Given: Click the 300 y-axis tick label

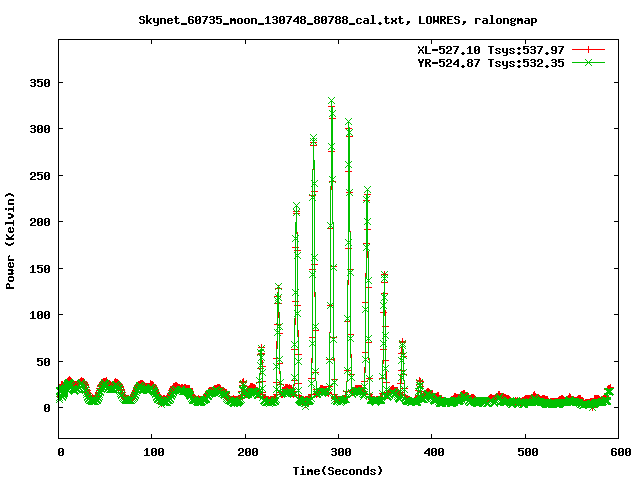Looking at the screenshot, I should pyautogui.click(x=40, y=129).
